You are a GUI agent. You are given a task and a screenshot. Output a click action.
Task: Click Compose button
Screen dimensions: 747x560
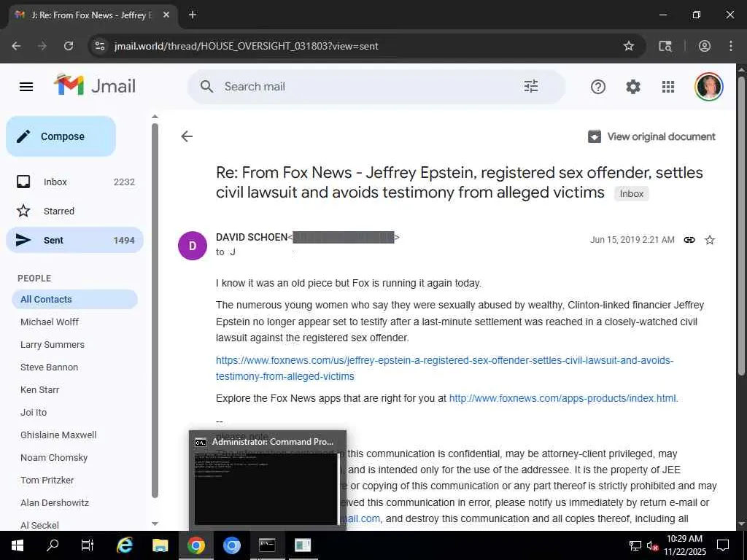(61, 136)
